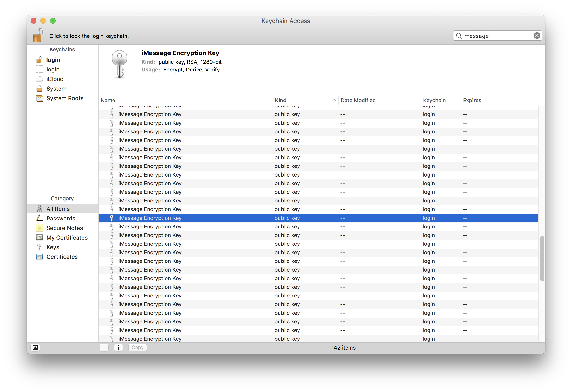572x392 pixels.
Task: Click 'public key' in the highlighted row
Action: pyautogui.click(x=287, y=218)
